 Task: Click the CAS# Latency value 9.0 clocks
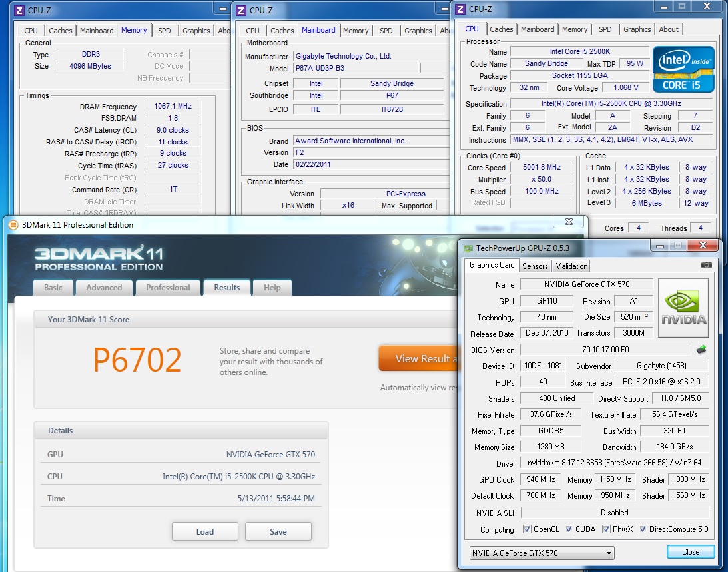pyautogui.click(x=173, y=131)
